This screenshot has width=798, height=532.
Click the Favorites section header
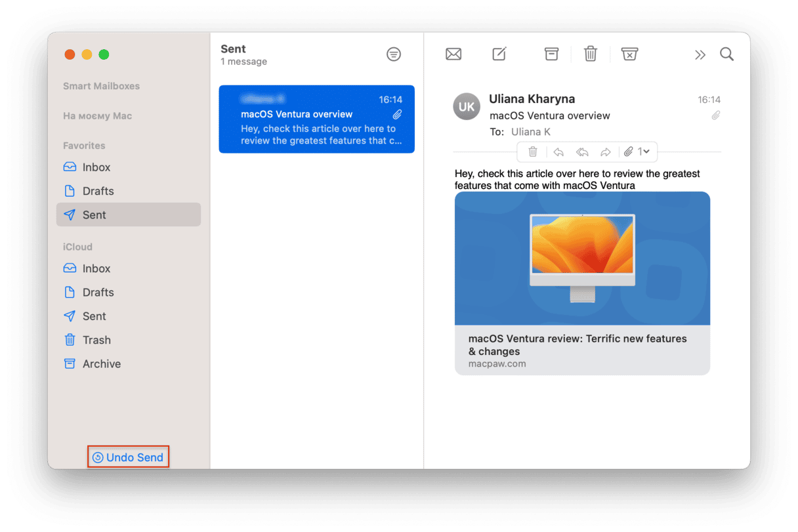(x=84, y=146)
